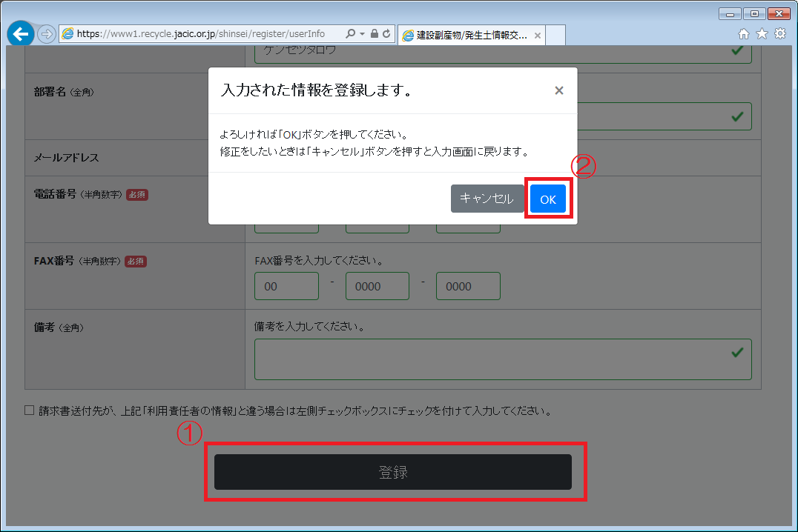Open Favorites via the star icon
Viewport: 798px width, 532px height.
tap(762, 33)
